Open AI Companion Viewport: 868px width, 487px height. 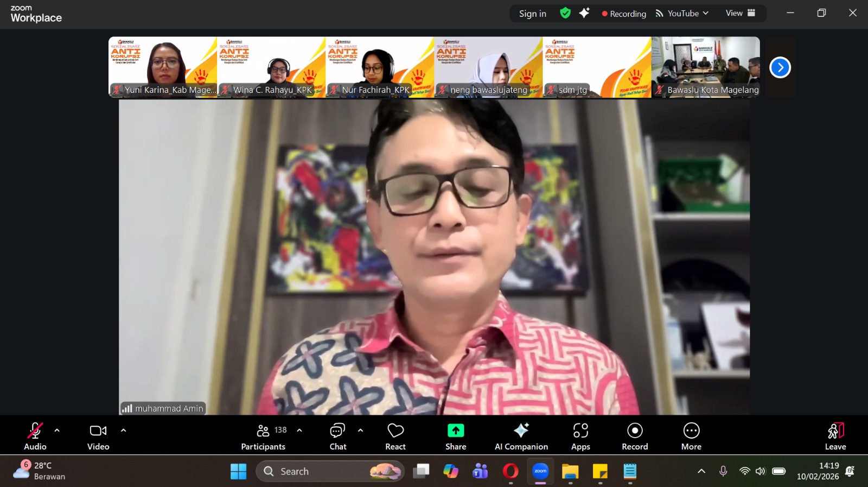pyautogui.click(x=521, y=436)
